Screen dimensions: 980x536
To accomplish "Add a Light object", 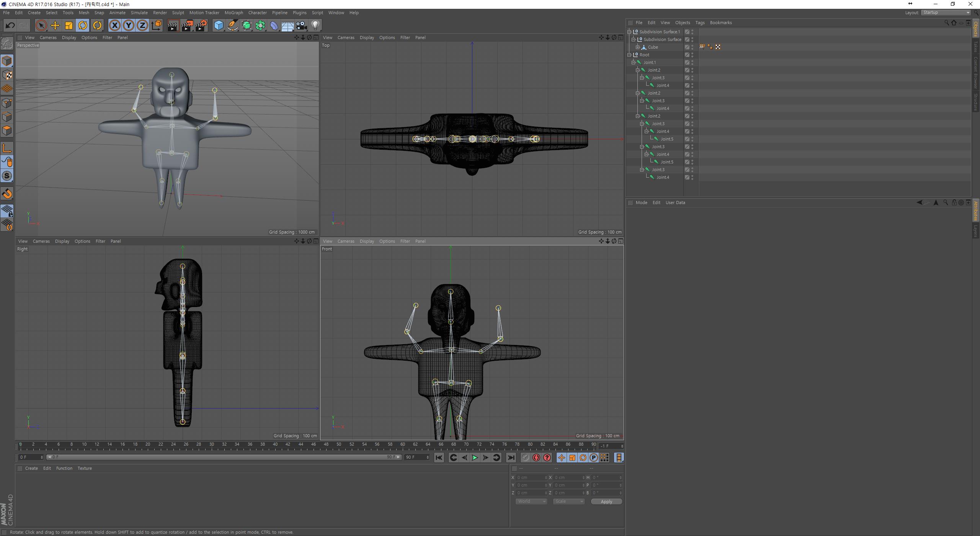I will click(315, 26).
